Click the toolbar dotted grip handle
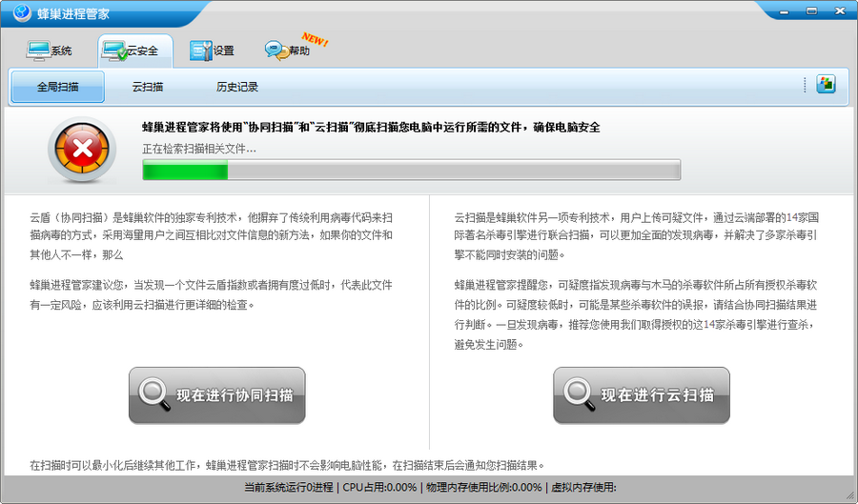858x504 pixels. (x=805, y=85)
